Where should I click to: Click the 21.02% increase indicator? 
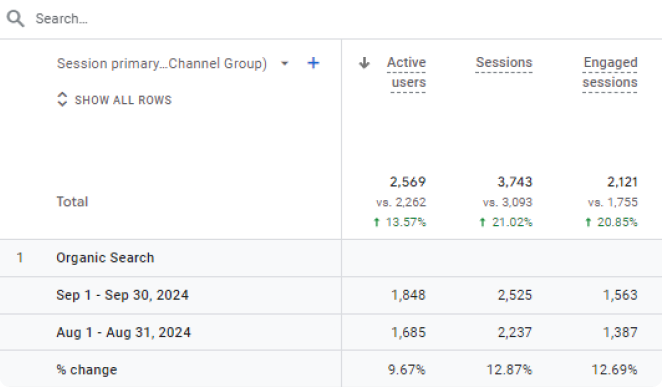click(506, 222)
